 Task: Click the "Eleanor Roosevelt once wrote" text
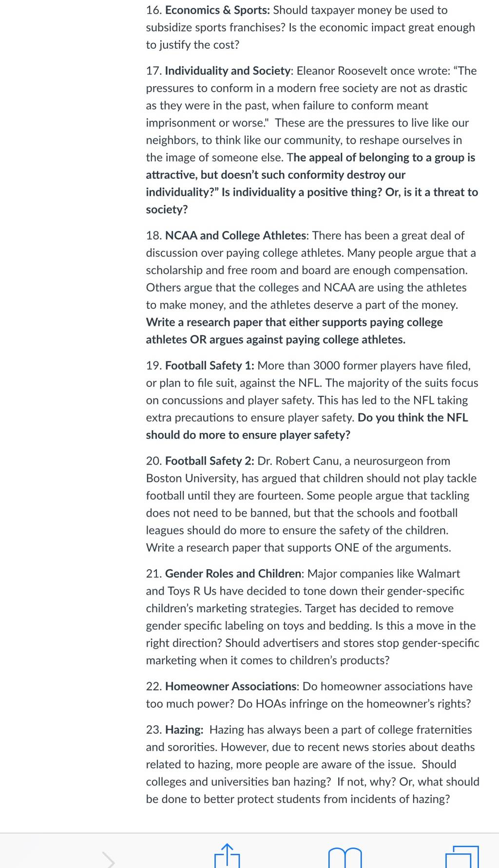tap(373, 71)
